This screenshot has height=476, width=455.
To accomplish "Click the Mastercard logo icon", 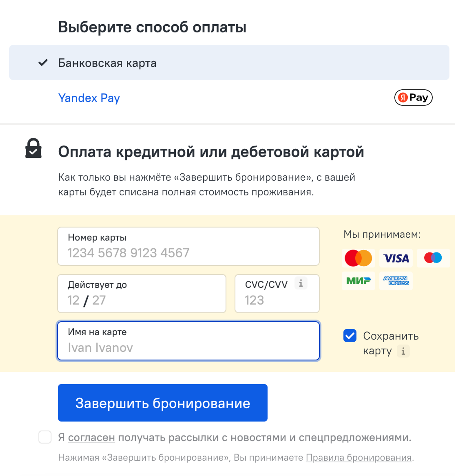I will 358,258.
